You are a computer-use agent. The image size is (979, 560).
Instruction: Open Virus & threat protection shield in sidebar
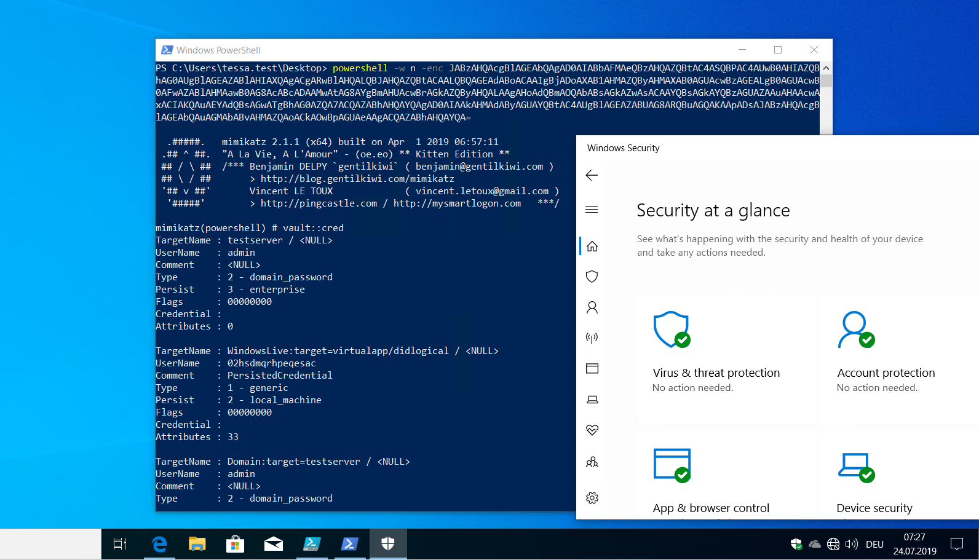pos(592,277)
